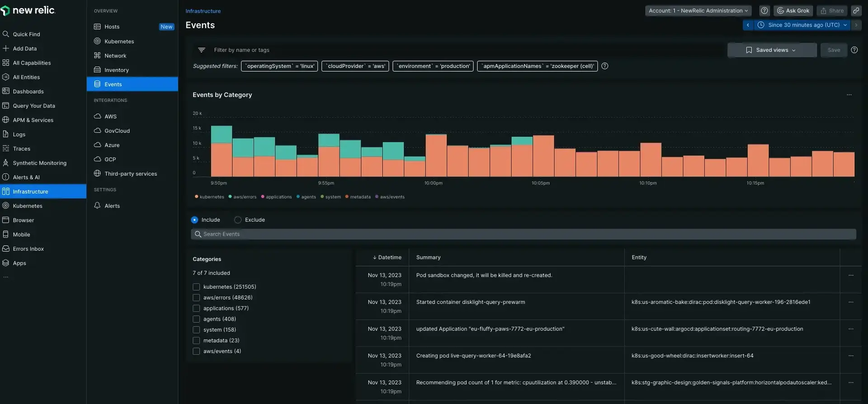Screen dimensions: 868x404
Task: Open the Since 30 minutes ago time picker
Action: [x=803, y=25]
